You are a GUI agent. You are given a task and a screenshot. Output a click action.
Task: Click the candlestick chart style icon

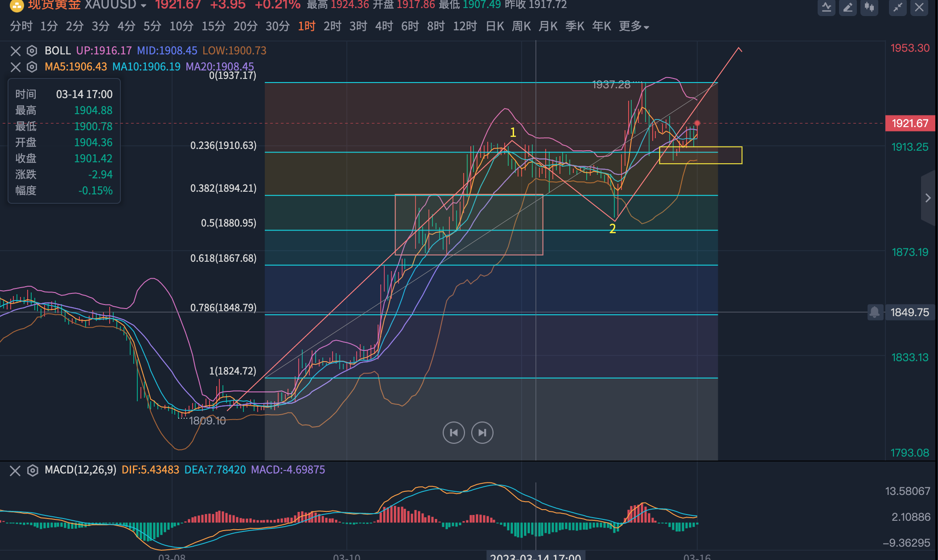[x=869, y=8]
